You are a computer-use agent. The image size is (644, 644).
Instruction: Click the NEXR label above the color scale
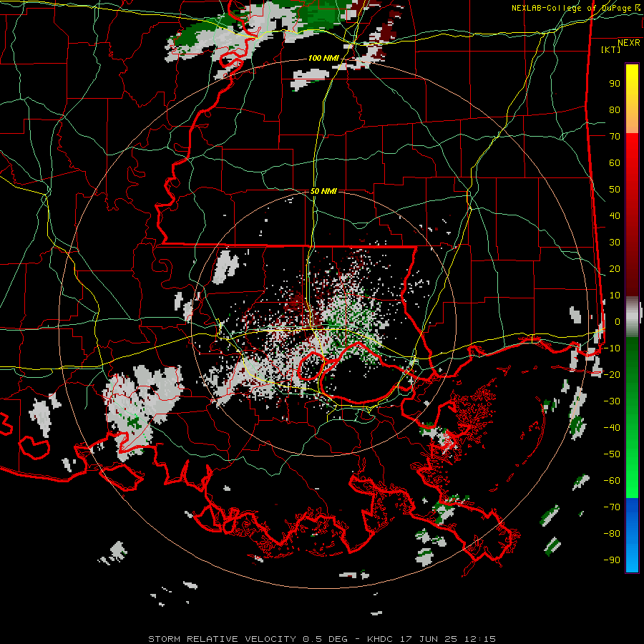(x=629, y=43)
